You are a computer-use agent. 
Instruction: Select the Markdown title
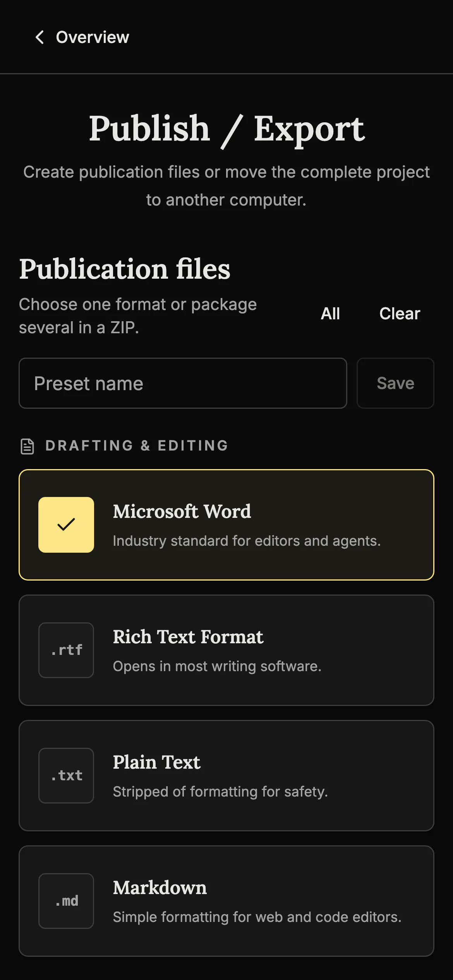coord(160,888)
